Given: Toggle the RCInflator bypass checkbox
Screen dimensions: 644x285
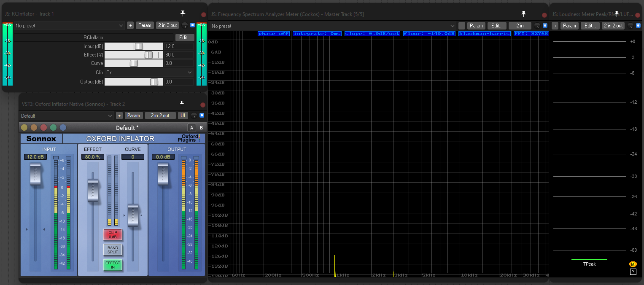Looking at the screenshot, I should (192, 25).
